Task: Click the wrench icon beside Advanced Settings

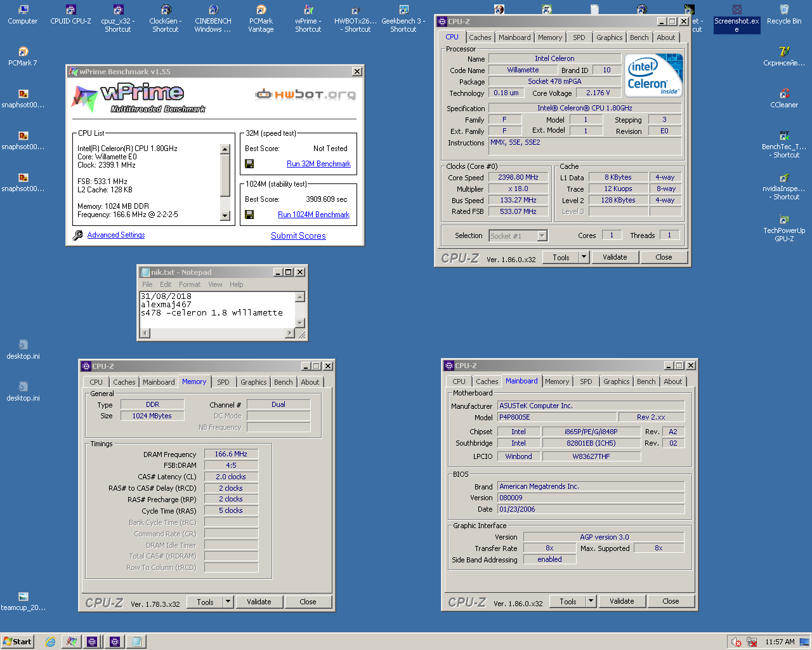Action: (77, 235)
